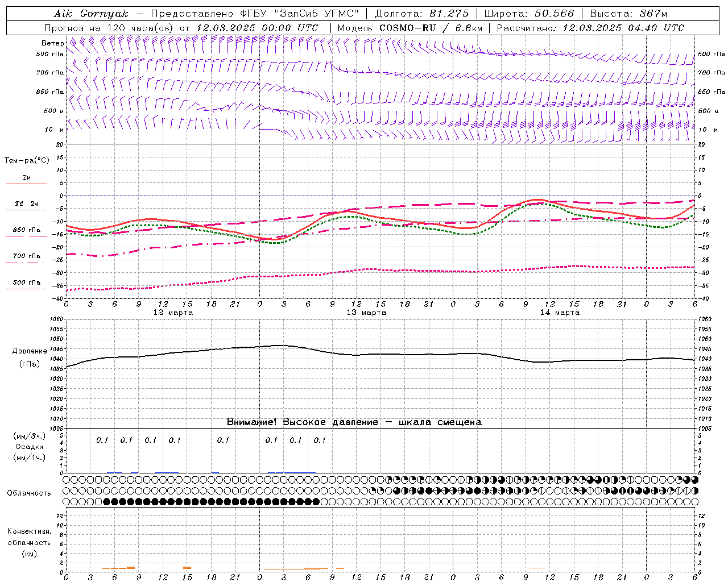Select the forecast start 12.03.2025 00:00 UTC
This screenshot has height=582, width=728.
[x=257, y=28]
